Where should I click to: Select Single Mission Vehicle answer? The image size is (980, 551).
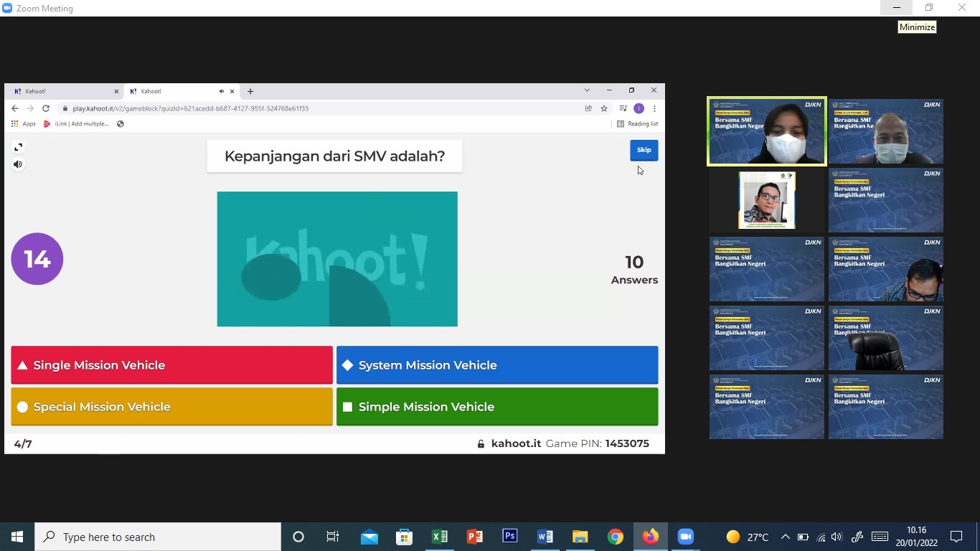(171, 365)
